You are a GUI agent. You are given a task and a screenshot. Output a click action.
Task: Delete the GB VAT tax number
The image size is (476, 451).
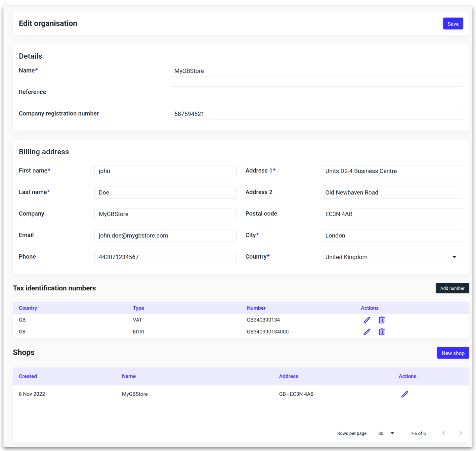(x=381, y=320)
